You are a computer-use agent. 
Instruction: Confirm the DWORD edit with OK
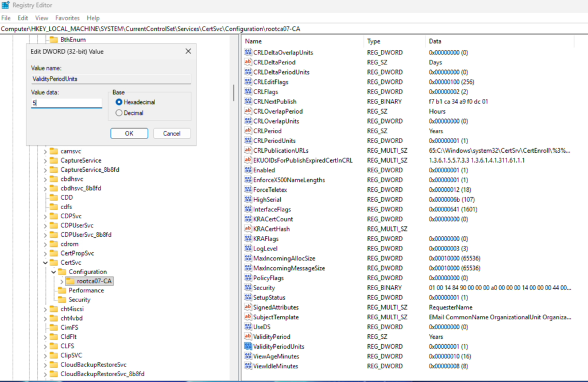pyautogui.click(x=129, y=134)
